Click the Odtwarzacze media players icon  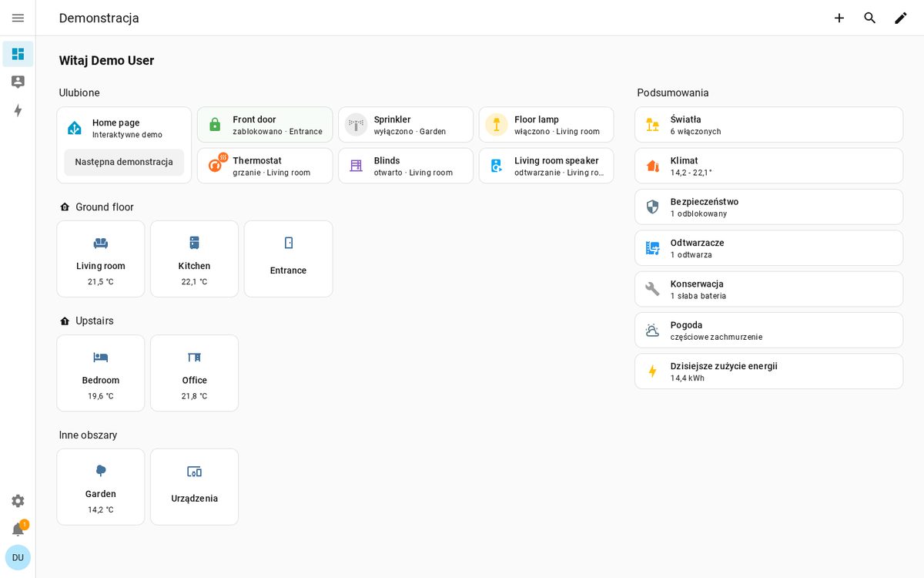tap(652, 248)
